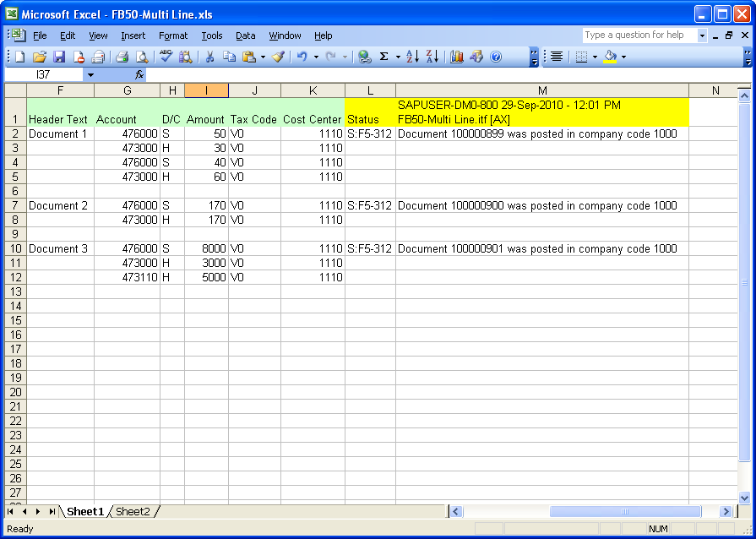Open the Chart Wizard

pos(457,57)
